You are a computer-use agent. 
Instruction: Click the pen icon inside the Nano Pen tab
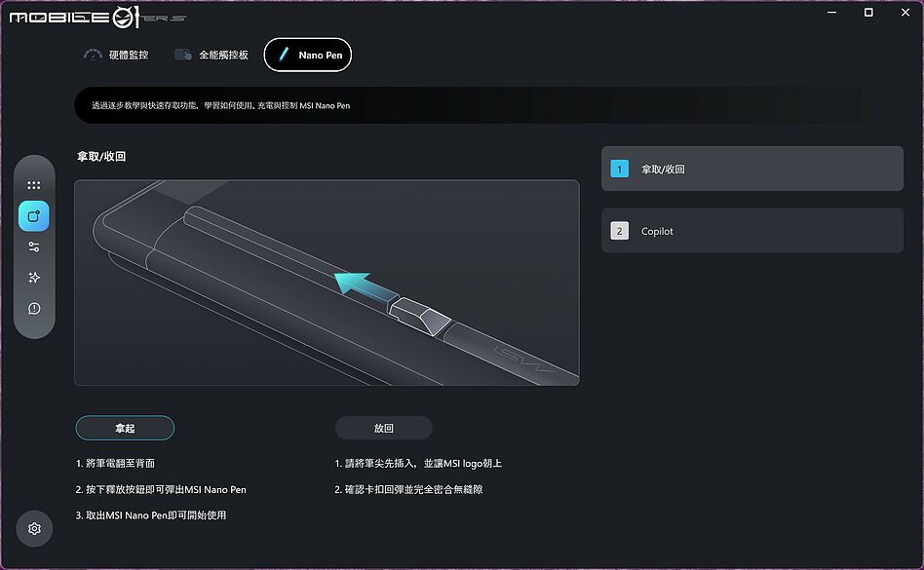click(283, 55)
